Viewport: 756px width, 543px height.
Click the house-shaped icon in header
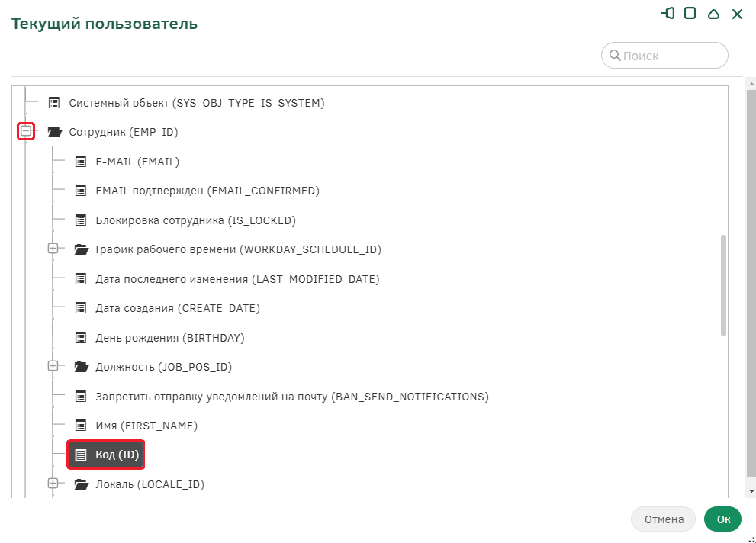point(713,14)
